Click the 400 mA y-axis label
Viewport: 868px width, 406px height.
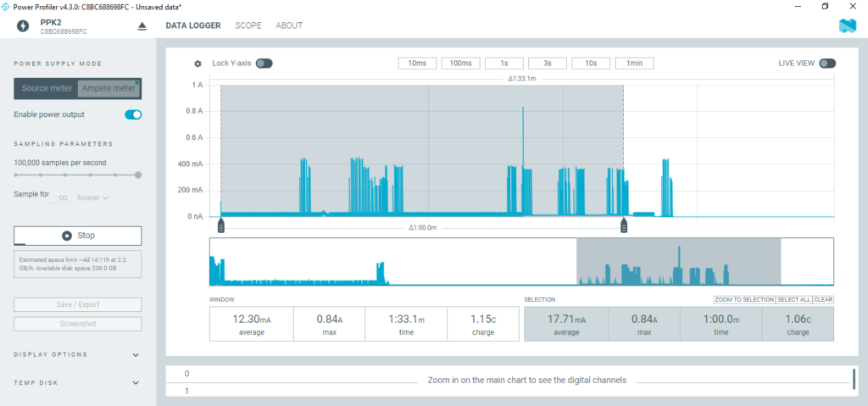pyautogui.click(x=192, y=164)
